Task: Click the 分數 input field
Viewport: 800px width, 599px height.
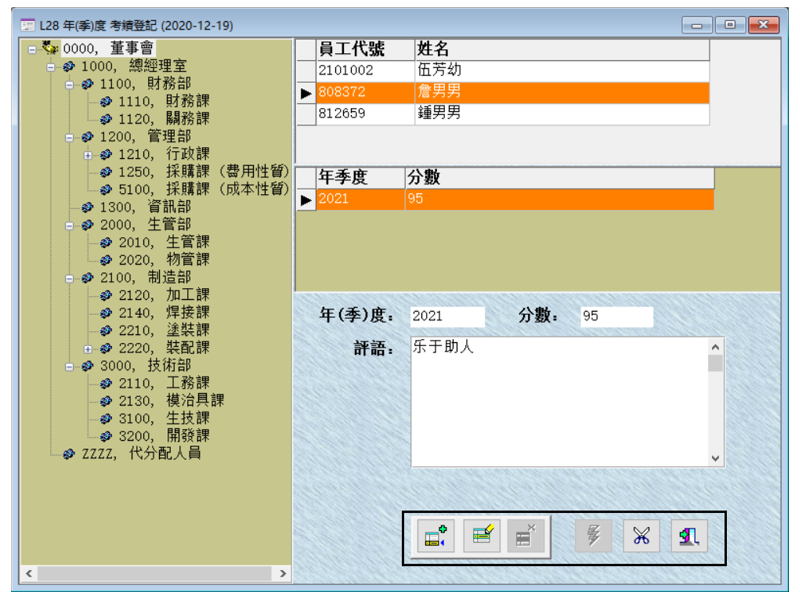Action: (617, 316)
